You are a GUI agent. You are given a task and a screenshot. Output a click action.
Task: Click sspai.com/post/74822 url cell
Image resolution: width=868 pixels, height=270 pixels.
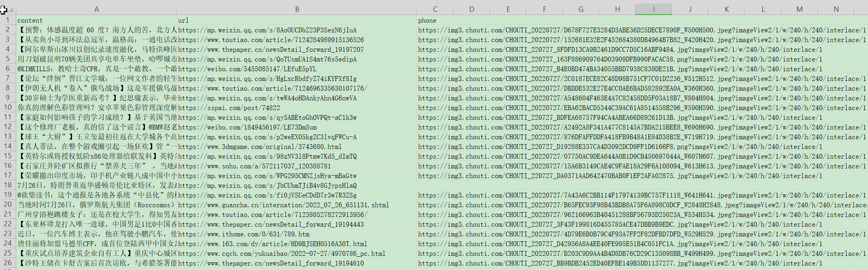(x=297, y=108)
